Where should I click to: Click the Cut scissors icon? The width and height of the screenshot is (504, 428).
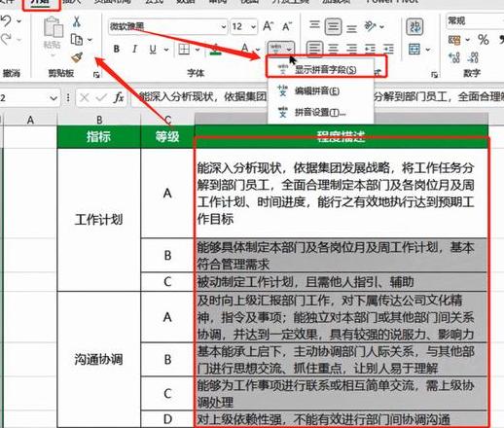pyautogui.click(x=77, y=21)
